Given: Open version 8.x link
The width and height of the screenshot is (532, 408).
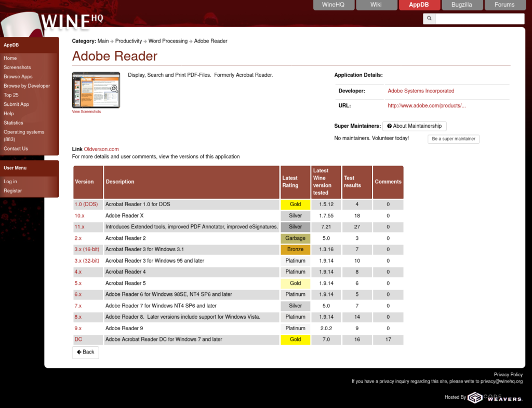Looking at the screenshot, I should click(x=78, y=317).
